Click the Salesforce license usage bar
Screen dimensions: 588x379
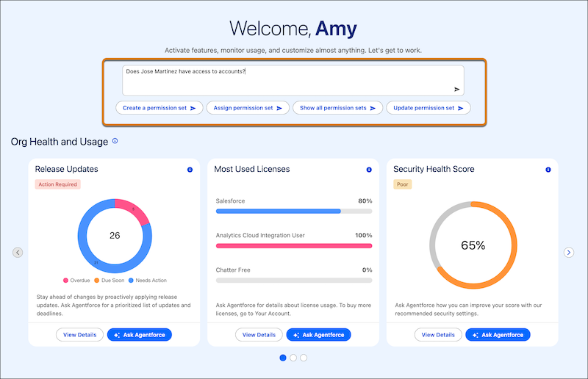[294, 211]
